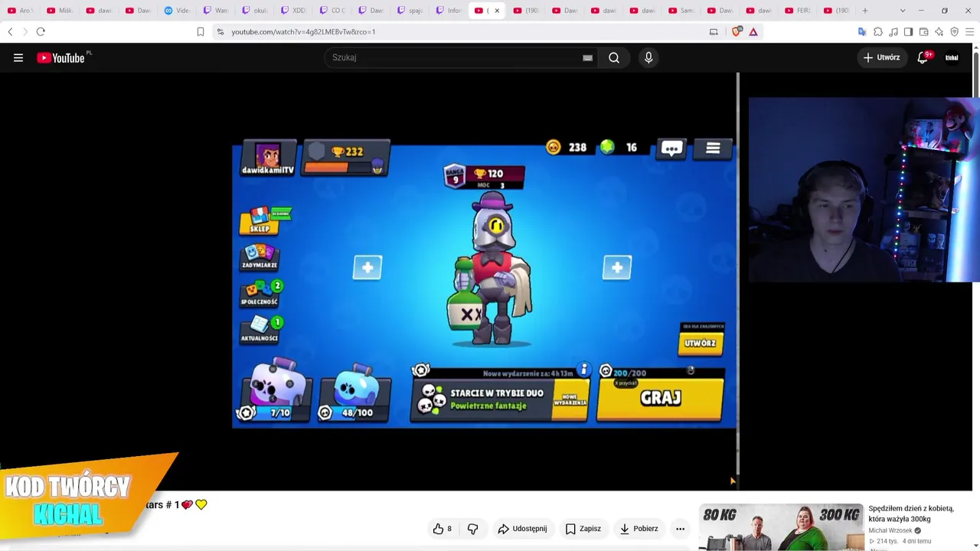Click the blue event info icon
Screen dimensions: 980x551
(x=583, y=370)
